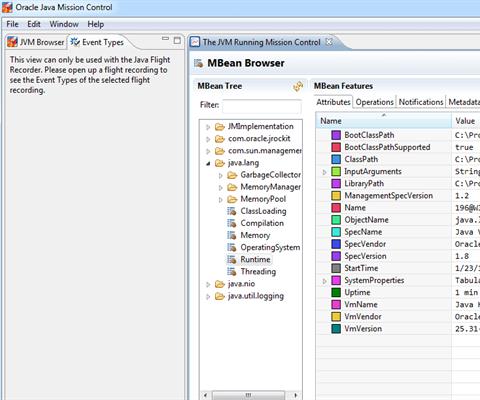Close The JVM Running Mission Control tab
The height and width of the screenshot is (400, 480).
coord(329,42)
